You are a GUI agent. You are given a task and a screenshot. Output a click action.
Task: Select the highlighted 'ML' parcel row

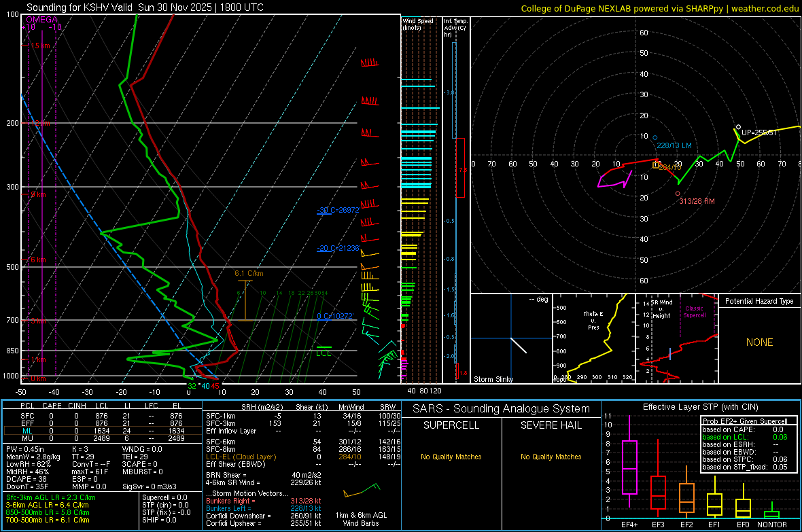click(x=103, y=431)
